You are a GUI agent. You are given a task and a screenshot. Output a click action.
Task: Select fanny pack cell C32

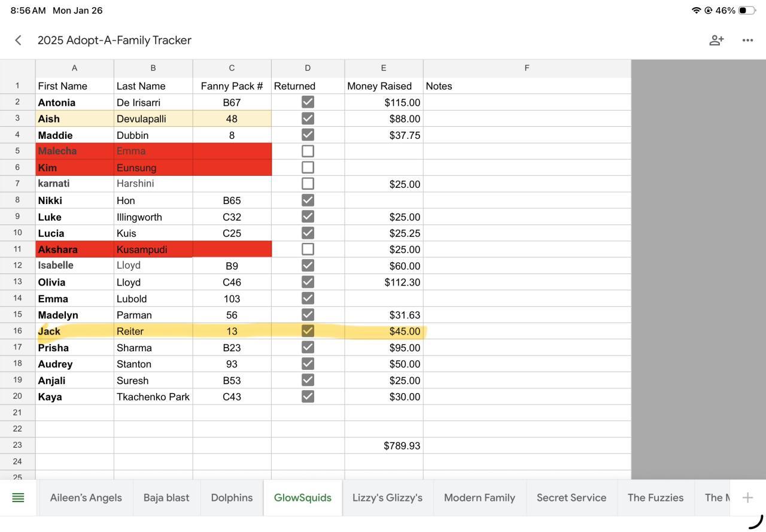(232, 217)
